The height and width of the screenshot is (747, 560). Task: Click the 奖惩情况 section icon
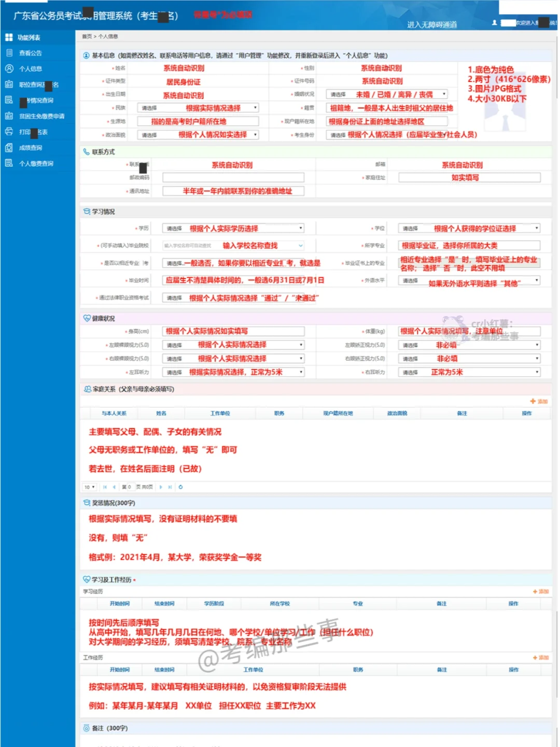(87, 503)
